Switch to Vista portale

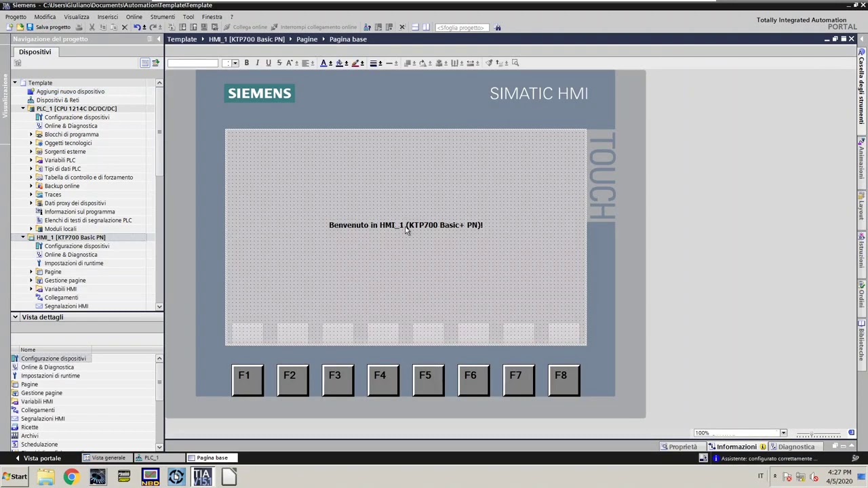pyautogui.click(x=37, y=458)
